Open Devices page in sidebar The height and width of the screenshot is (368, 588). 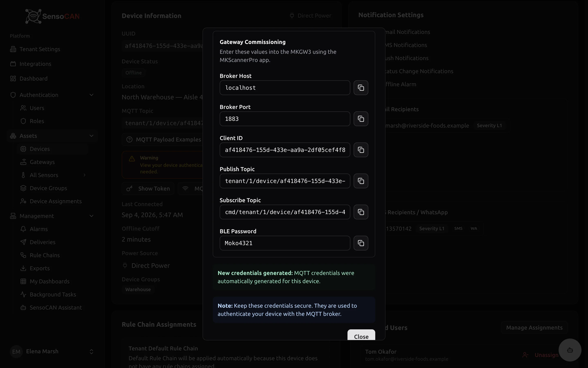coord(52,149)
